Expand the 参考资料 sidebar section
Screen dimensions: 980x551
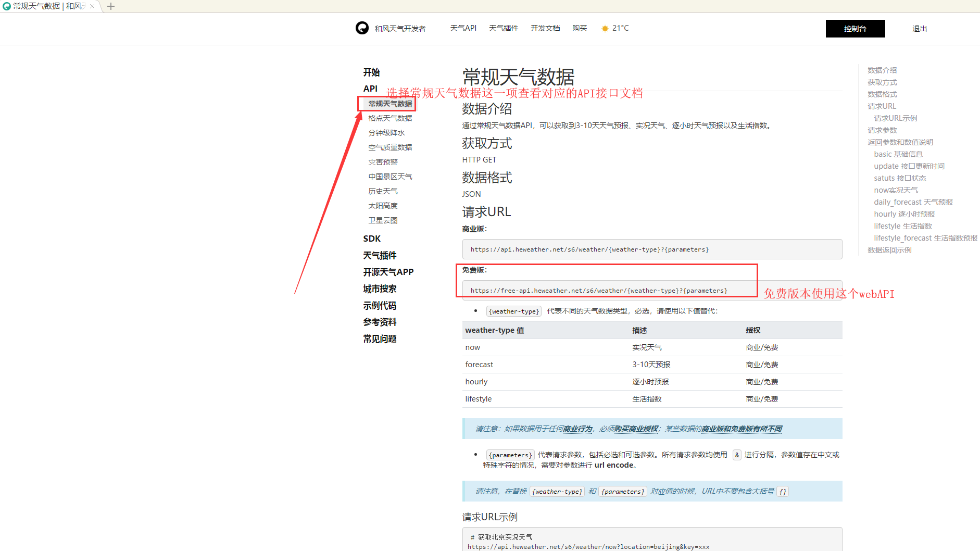[x=380, y=322]
